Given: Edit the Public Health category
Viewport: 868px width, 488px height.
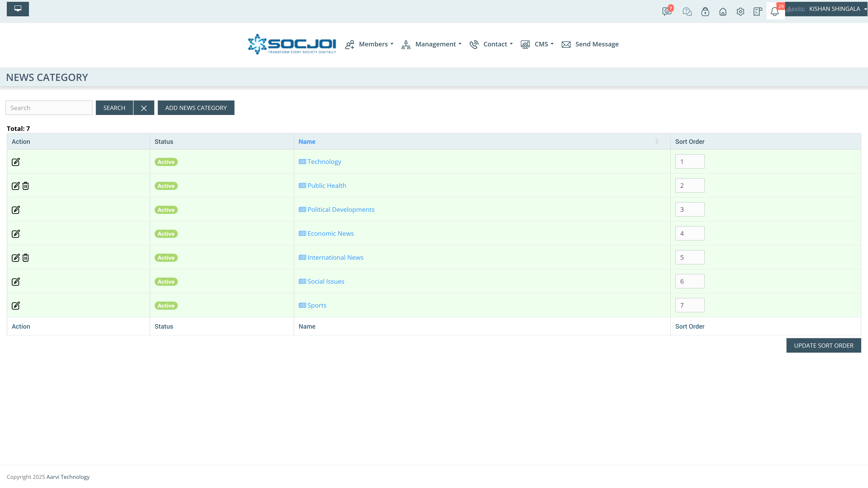Looking at the screenshot, I should click(16, 186).
